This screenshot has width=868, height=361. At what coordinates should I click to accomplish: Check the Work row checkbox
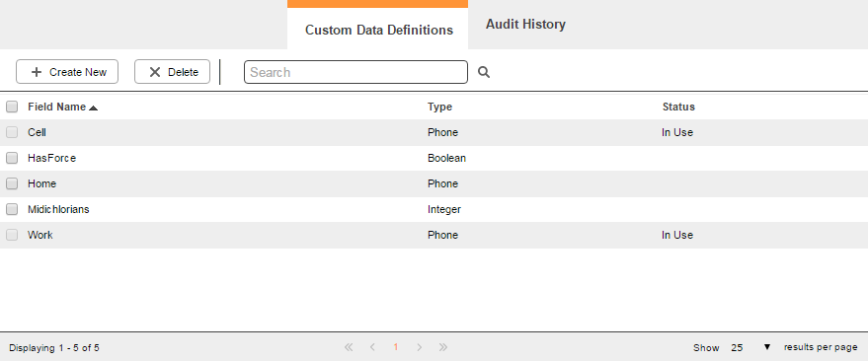[12, 235]
